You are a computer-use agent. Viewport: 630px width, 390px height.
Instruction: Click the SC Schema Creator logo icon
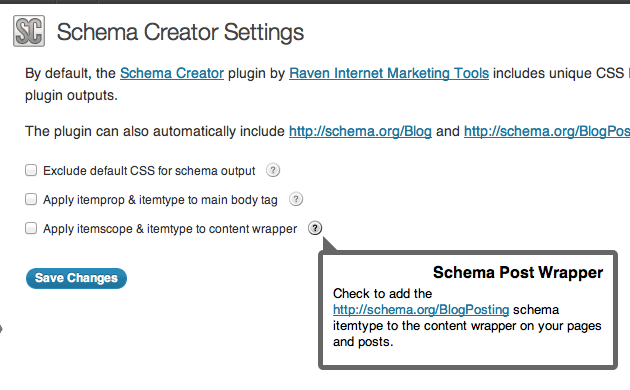(x=29, y=31)
